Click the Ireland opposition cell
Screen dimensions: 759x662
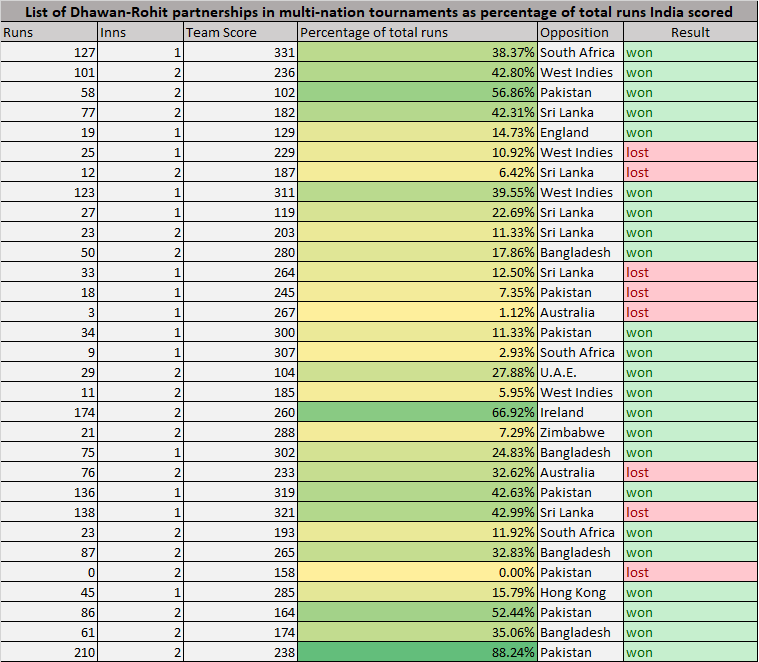[580, 412]
